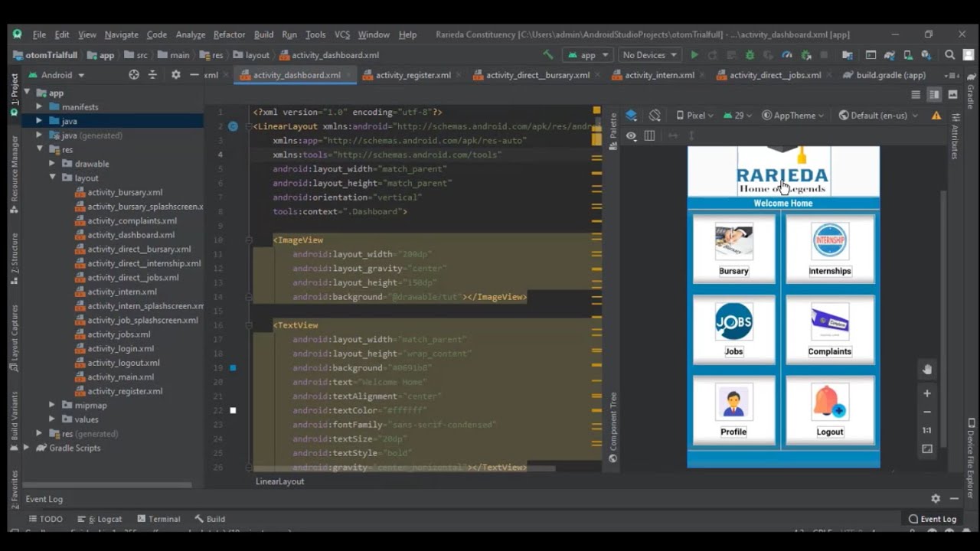Open the VCS menu
The height and width of the screenshot is (551, 980).
point(341,34)
